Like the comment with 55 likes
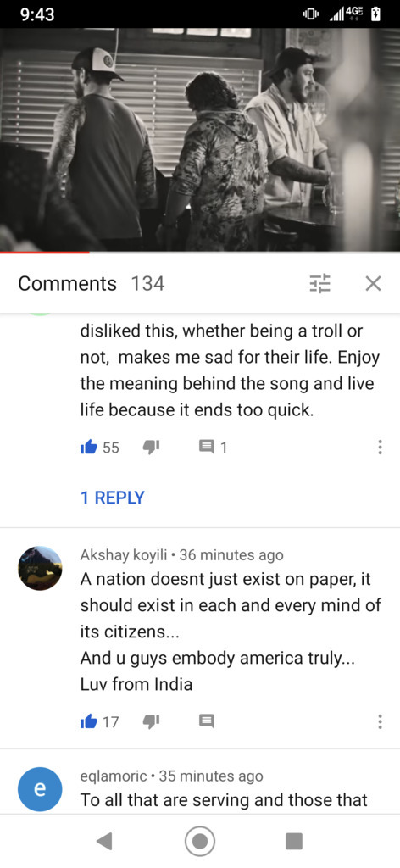Screen dimensions: 400x868 [89, 448]
